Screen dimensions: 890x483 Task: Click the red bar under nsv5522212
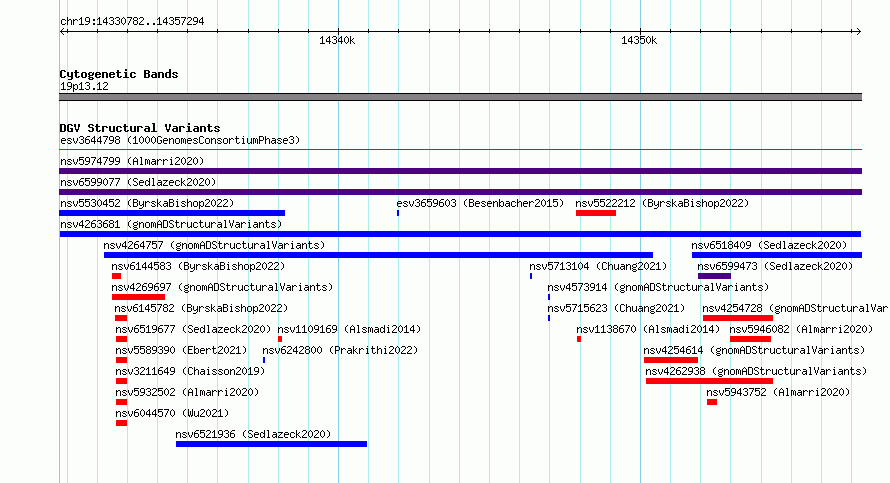click(x=595, y=213)
